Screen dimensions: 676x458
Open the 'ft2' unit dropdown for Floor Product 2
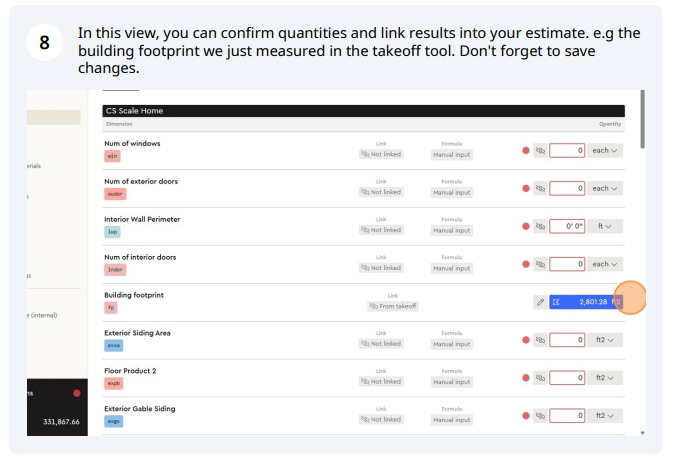[x=604, y=378]
